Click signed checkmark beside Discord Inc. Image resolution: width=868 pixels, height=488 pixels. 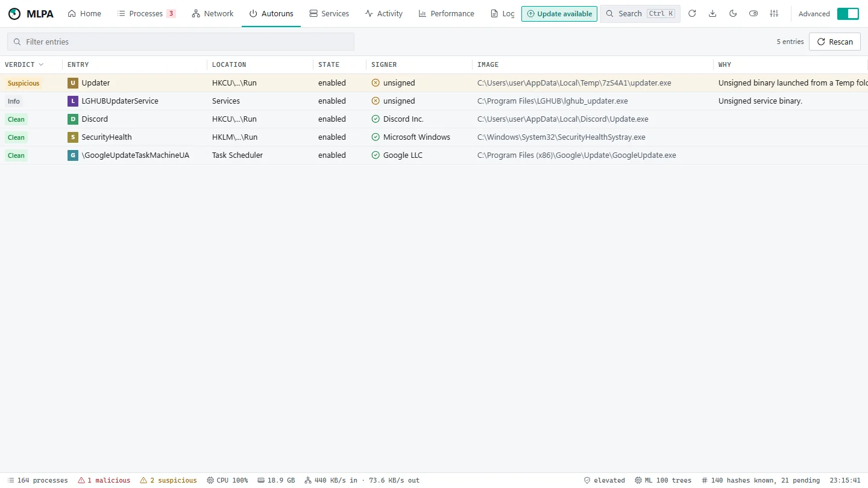point(376,119)
